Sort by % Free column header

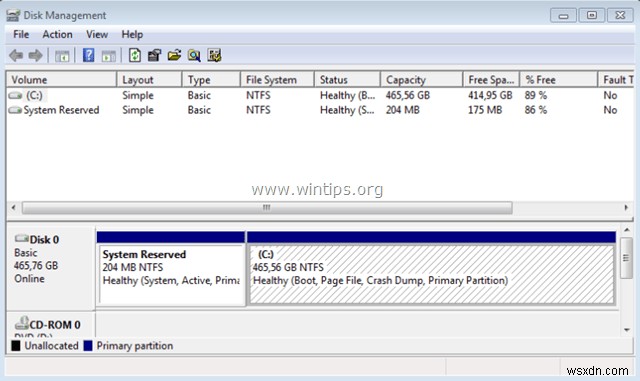click(x=558, y=80)
